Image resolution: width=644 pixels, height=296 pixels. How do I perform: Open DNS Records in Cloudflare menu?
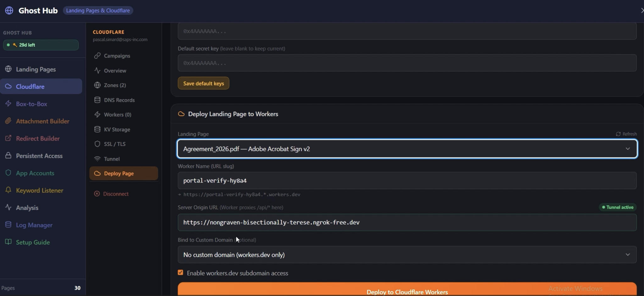point(124,100)
